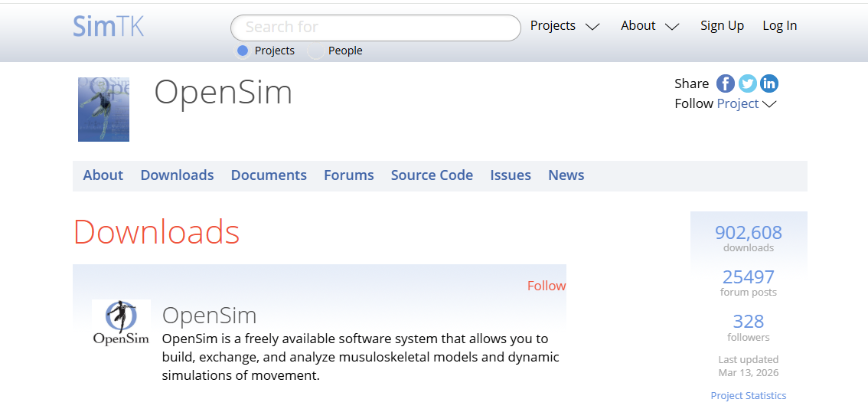Share the project on Facebook
The width and height of the screenshot is (868, 409).
(x=725, y=83)
